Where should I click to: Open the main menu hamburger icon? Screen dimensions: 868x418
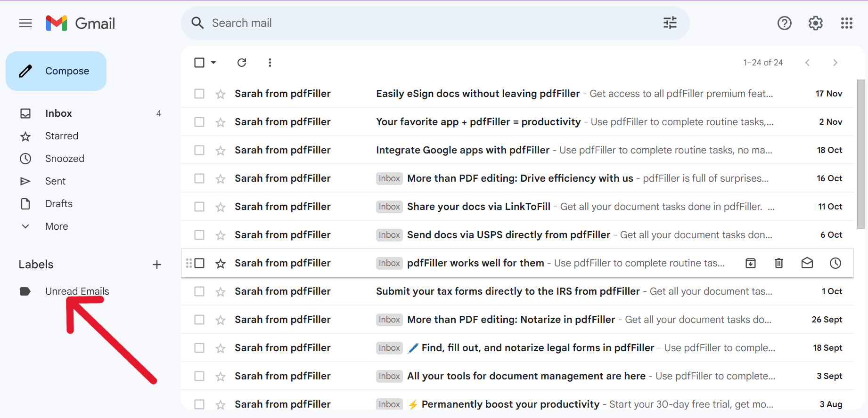tap(25, 23)
